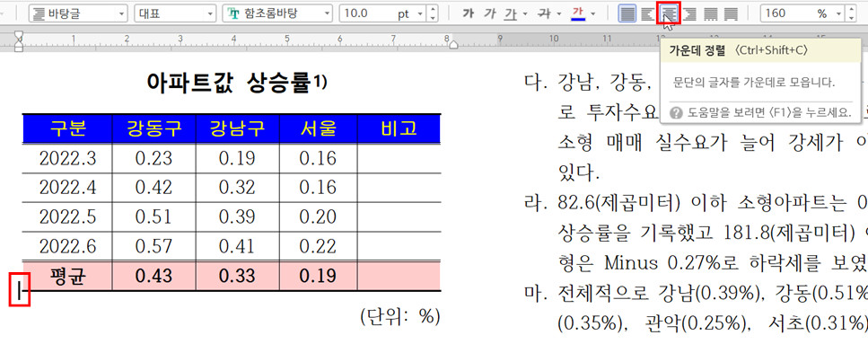This screenshot has height=344, width=868.
Task: Apply italic formatting to text
Action: pyautogui.click(x=489, y=13)
